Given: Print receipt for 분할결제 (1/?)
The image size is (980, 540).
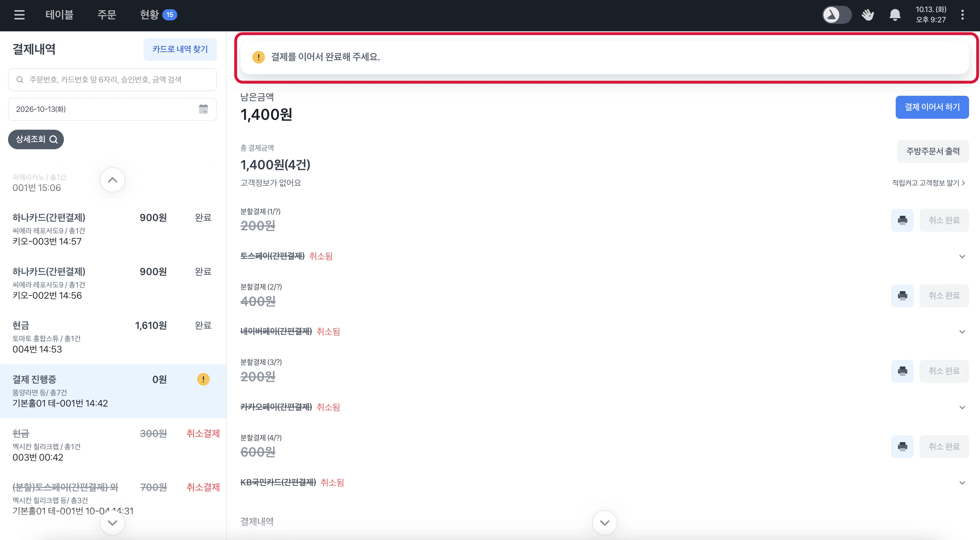Looking at the screenshot, I should pyautogui.click(x=902, y=220).
